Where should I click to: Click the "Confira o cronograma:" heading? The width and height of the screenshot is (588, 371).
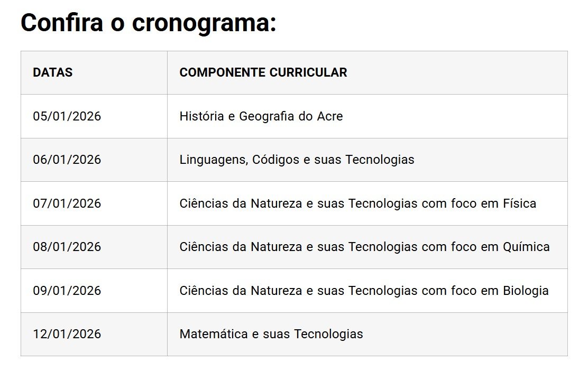149,24
